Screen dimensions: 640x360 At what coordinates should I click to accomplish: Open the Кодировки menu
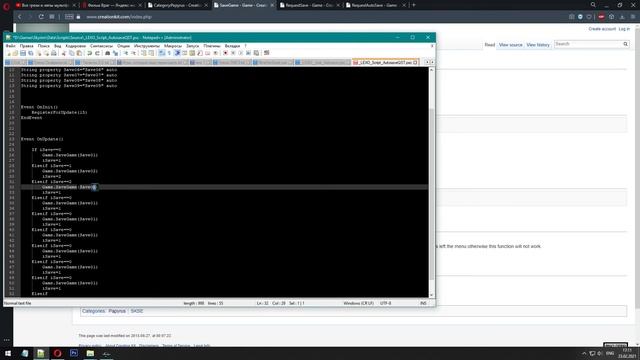pos(76,46)
